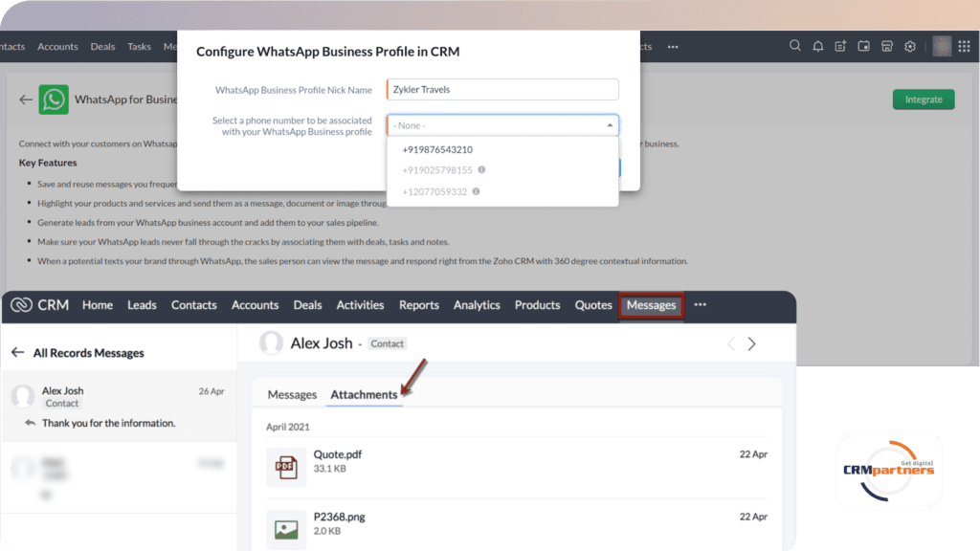
Task: Click the P2368.png file name
Action: point(340,517)
